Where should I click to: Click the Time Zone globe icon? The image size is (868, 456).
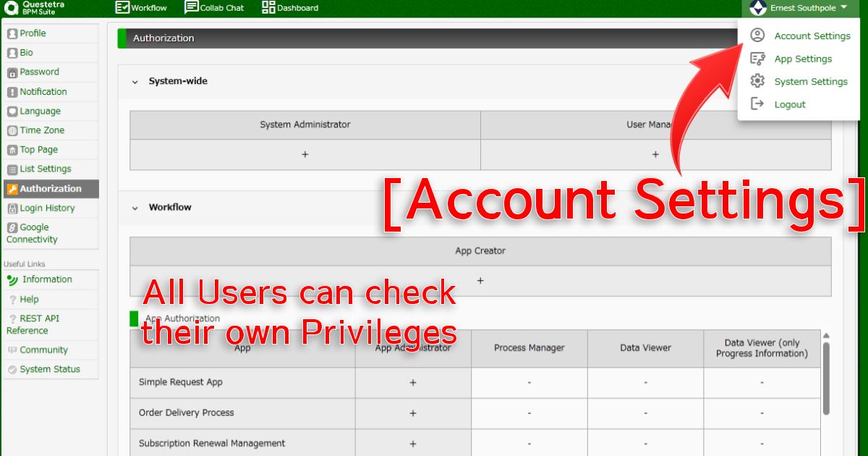[x=12, y=131]
